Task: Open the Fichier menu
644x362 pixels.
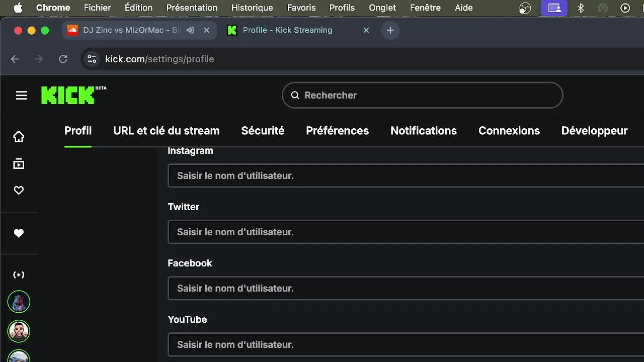Action: pyautogui.click(x=98, y=8)
